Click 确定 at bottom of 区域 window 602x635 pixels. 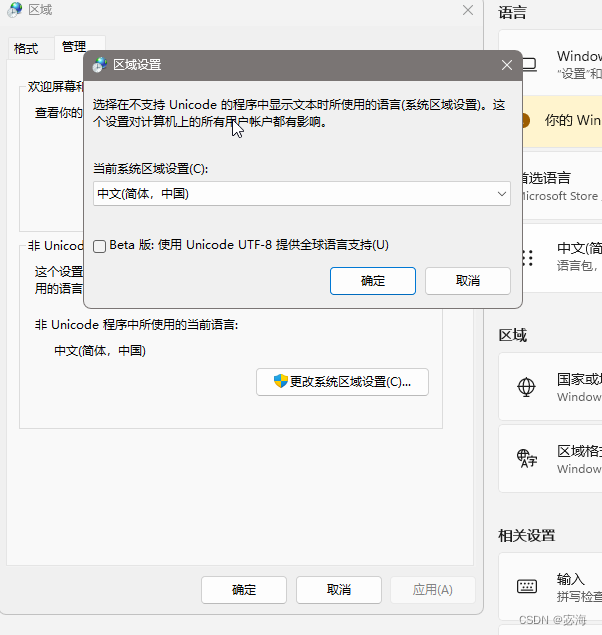(244, 590)
